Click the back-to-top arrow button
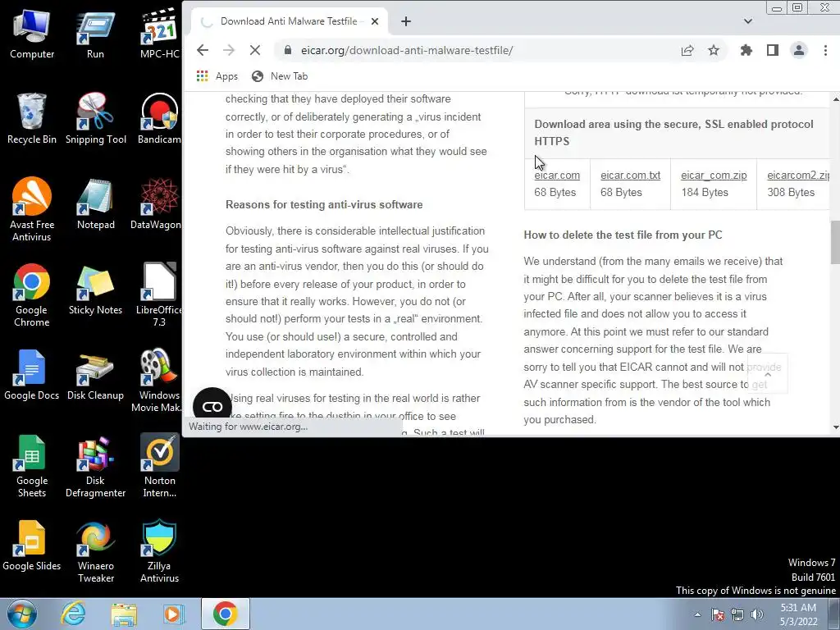This screenshot has width=840, height=630. tap(768, 373)
